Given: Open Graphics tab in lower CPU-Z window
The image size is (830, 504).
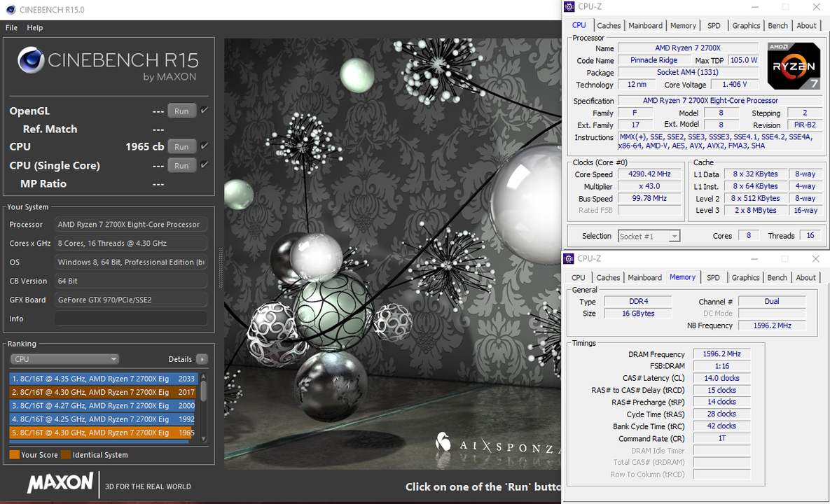Looking at the screenshot, I should [745, 278].
